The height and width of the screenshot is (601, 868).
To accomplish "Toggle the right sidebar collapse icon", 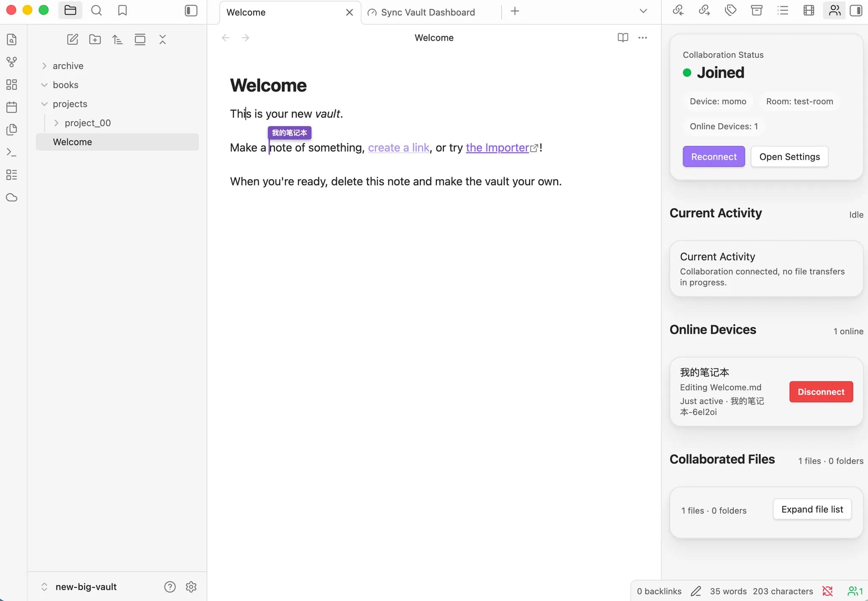I will [856, 11].
